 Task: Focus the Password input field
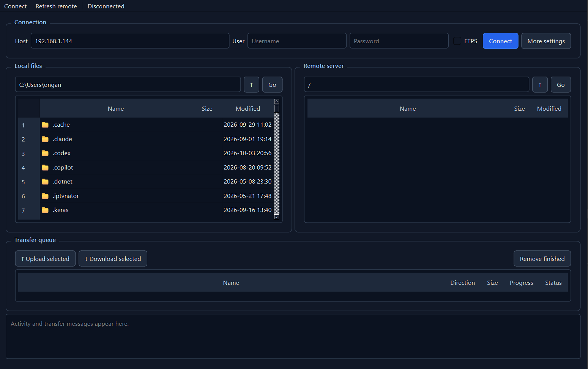(x=399, y=41)
